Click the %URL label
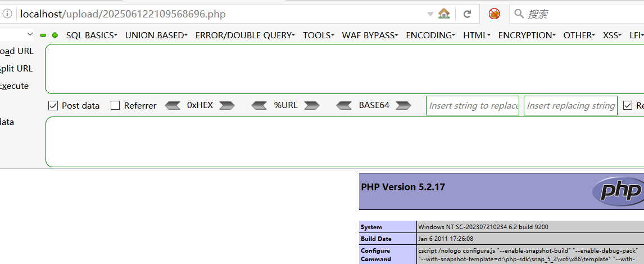Screen dimensions: 644x264 286,105
